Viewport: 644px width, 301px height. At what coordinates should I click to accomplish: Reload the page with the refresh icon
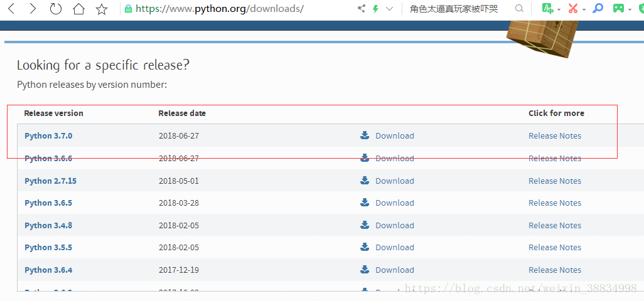click(x=55, y=9)
